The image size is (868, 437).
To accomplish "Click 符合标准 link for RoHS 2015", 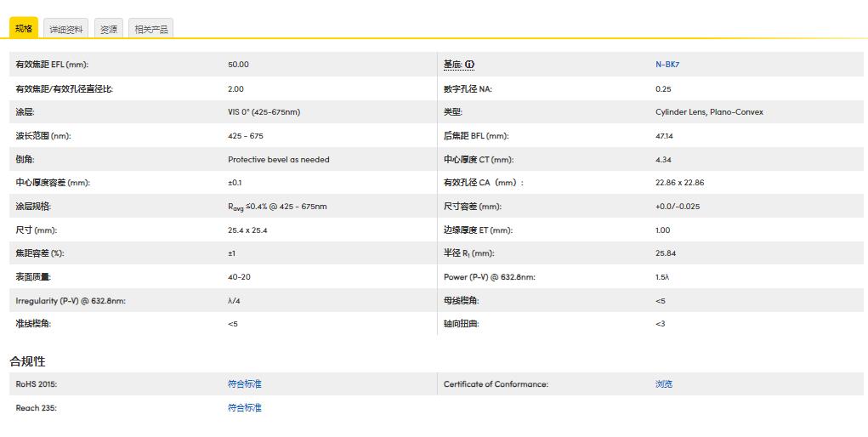I will point(245,383).
